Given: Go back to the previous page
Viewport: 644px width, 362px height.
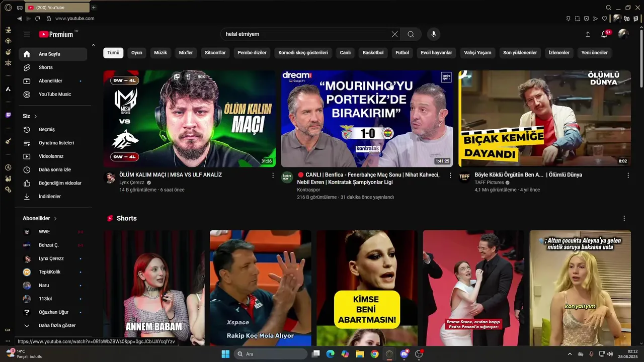Looking at the screenshot, I should coord(20,19).
